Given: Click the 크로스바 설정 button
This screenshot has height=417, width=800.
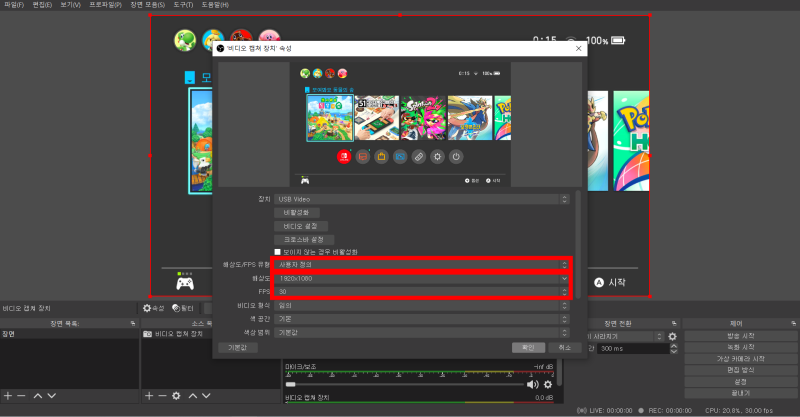Looking at the screenshot, I should pos(304,239).
